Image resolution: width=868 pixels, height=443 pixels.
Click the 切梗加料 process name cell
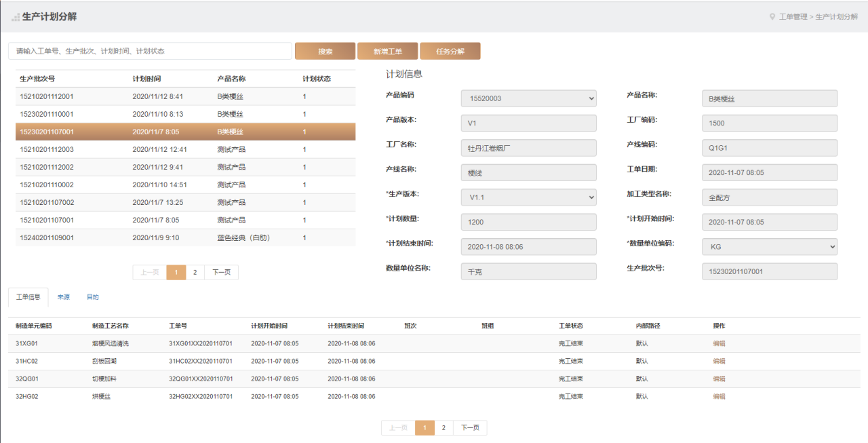[x=104, y=379]
